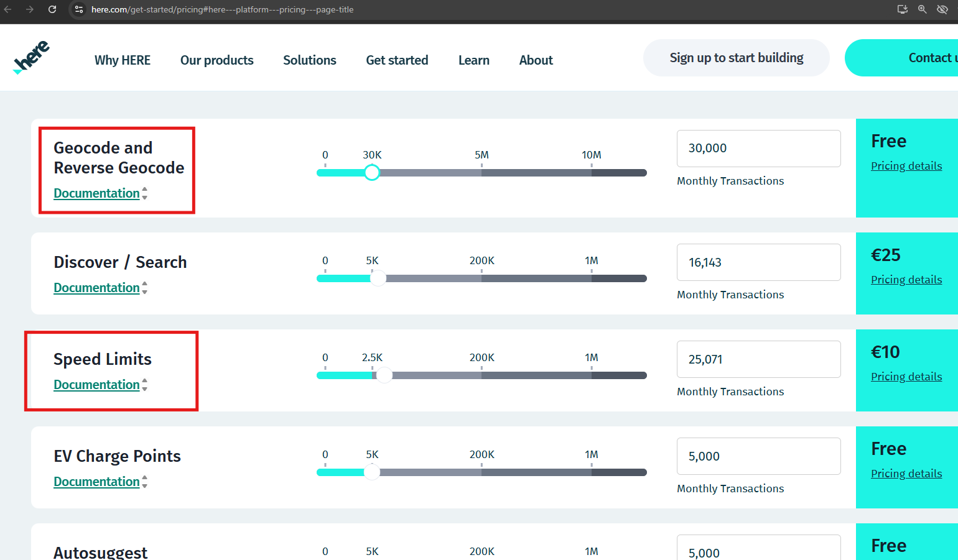Image resolution: width=958 pixels, height=560 pixels.
Task: Expand arrows next to EV Charge Points Documentation
Action: pos(145,482)
